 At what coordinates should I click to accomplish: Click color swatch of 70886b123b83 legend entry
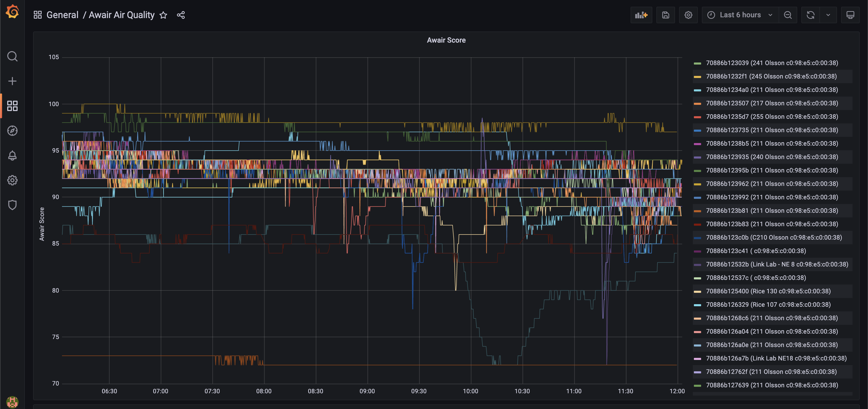697,225
